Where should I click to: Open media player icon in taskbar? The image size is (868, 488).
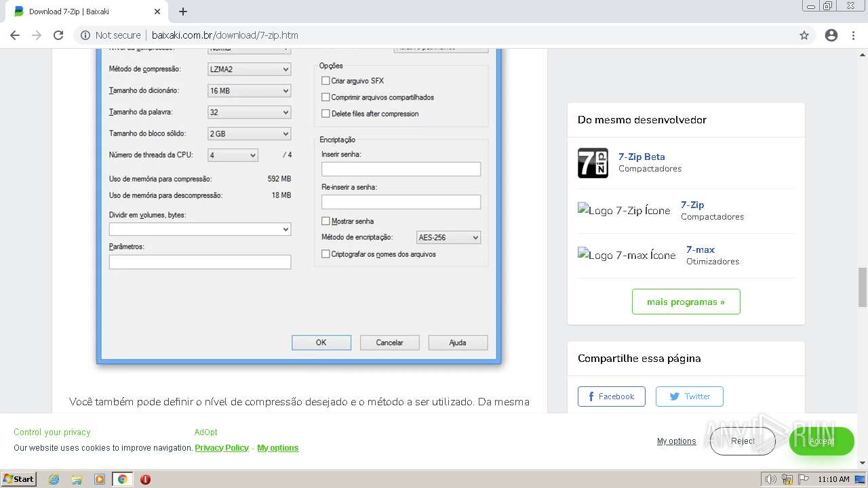100,479
